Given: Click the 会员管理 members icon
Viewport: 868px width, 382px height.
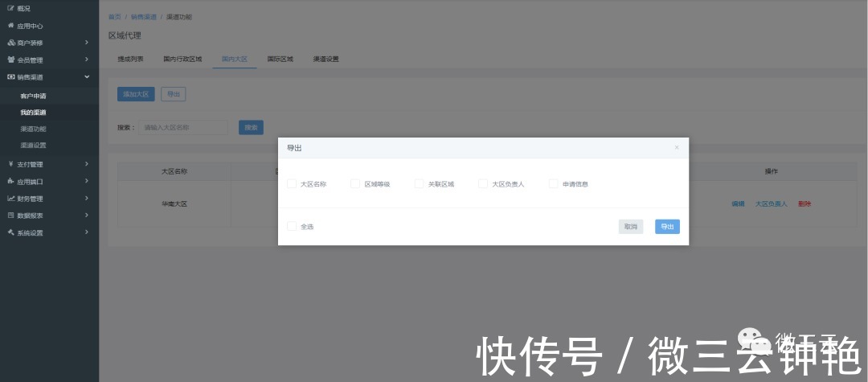Looking at the screenshot, I should click(11, 60).
